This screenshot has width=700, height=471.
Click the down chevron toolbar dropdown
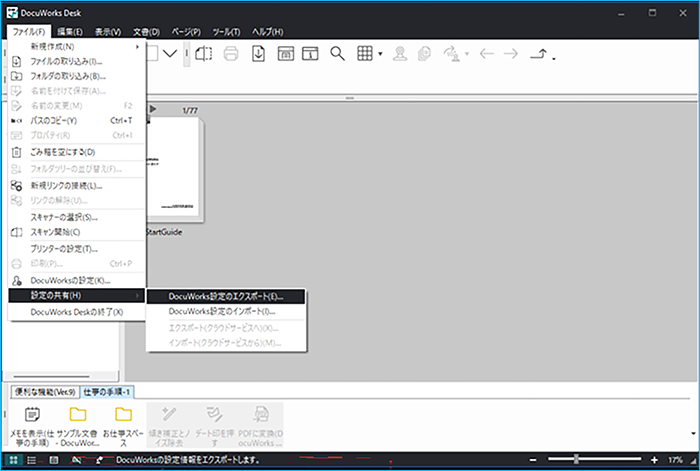[x=170, y=54]
